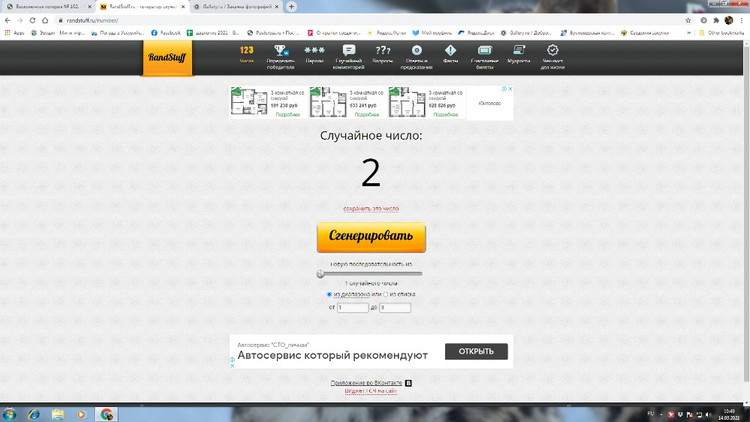Open the 'Приложение во ВКонтакте' link
The width and height of the screenshot is (750, 422).
(366, 383)
